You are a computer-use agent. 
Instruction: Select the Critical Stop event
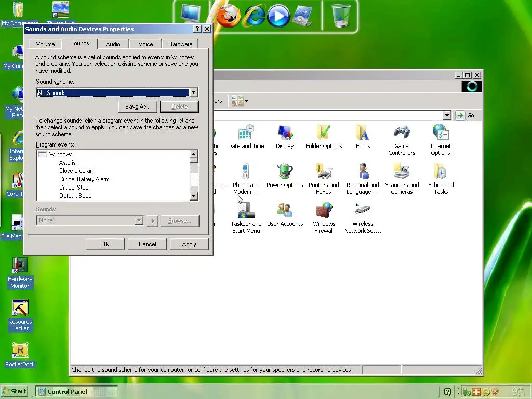pyautogui.click(x=74, y=187)
